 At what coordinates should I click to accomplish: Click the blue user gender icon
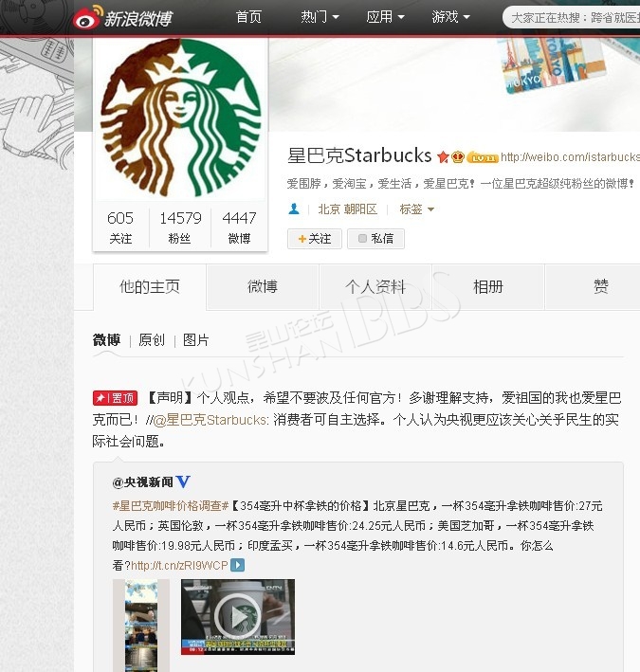coord(294,209)
